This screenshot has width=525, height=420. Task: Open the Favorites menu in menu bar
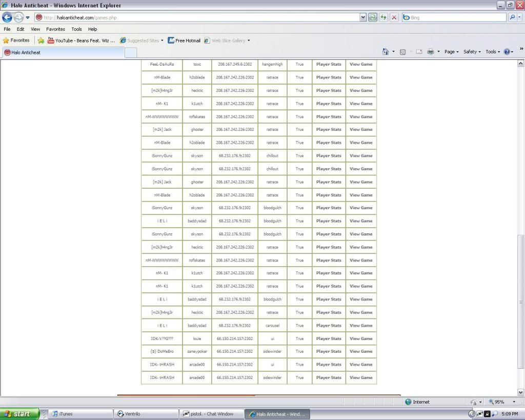point(55,29)
